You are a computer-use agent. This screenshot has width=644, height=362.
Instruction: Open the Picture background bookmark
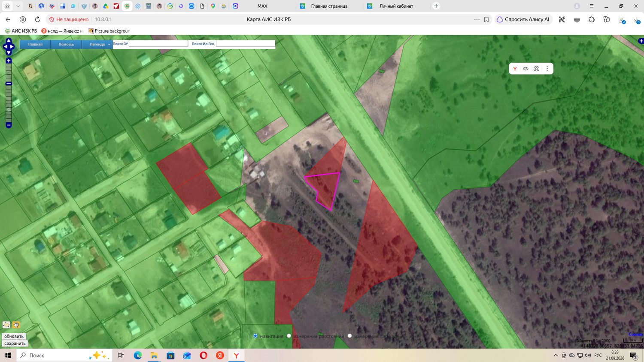(109, 31)
